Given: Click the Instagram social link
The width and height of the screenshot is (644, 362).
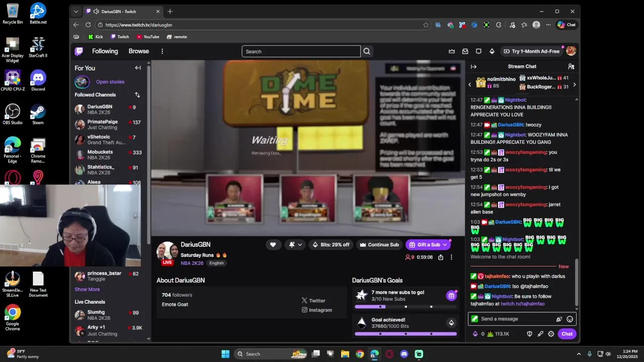Looking at the screenshot, I should [317, 310].
